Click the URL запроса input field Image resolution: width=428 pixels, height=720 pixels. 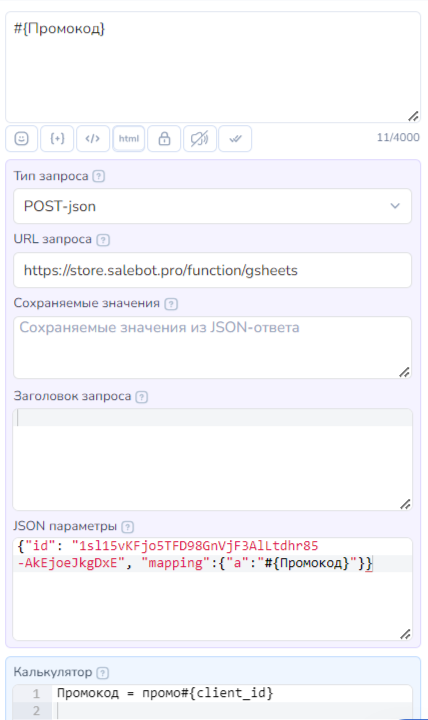212,270
